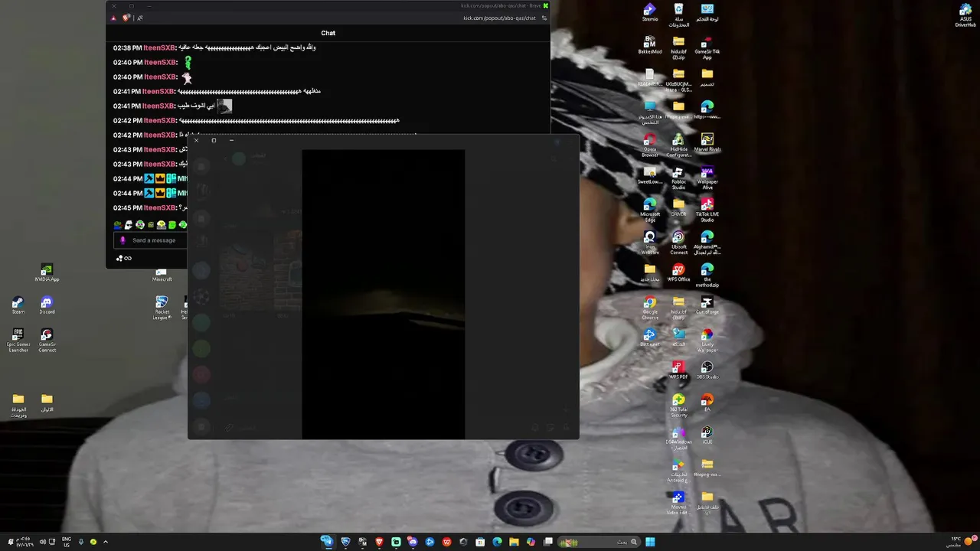Open the Minecraft desktop shortcut
980x551 pixels.
[162, 274]
